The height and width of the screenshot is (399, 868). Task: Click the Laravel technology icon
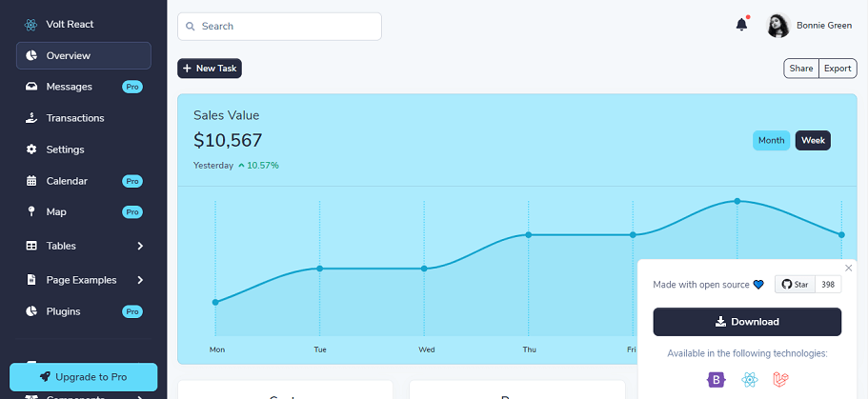(780, 380)
